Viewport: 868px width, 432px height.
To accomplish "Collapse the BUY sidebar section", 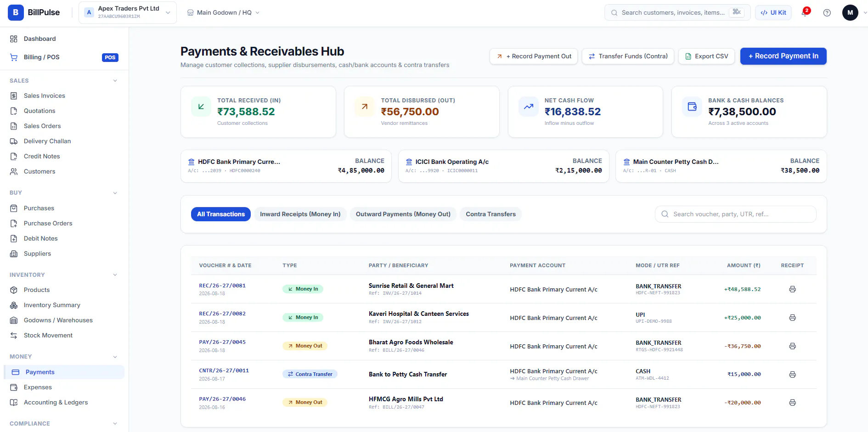I will [115, 193].
